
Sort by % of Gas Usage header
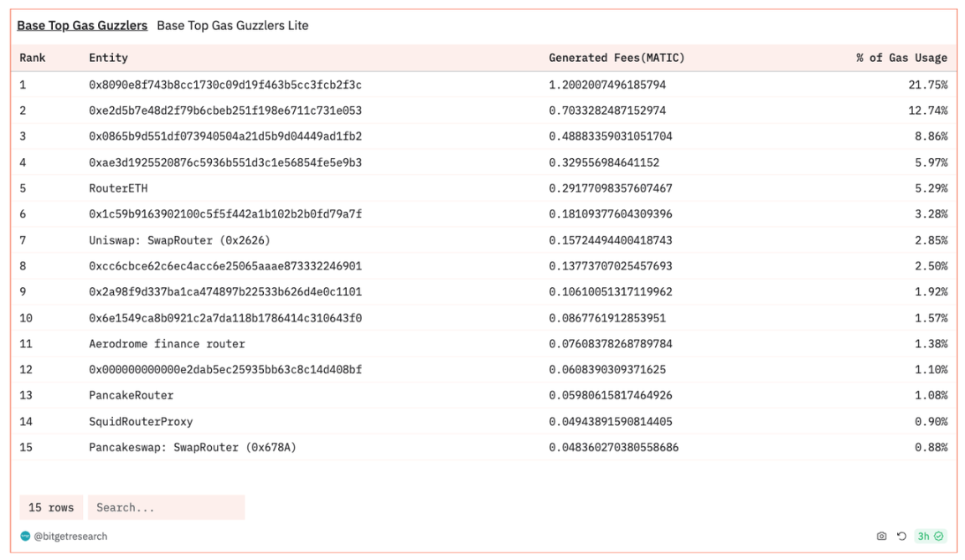(901, 58)
